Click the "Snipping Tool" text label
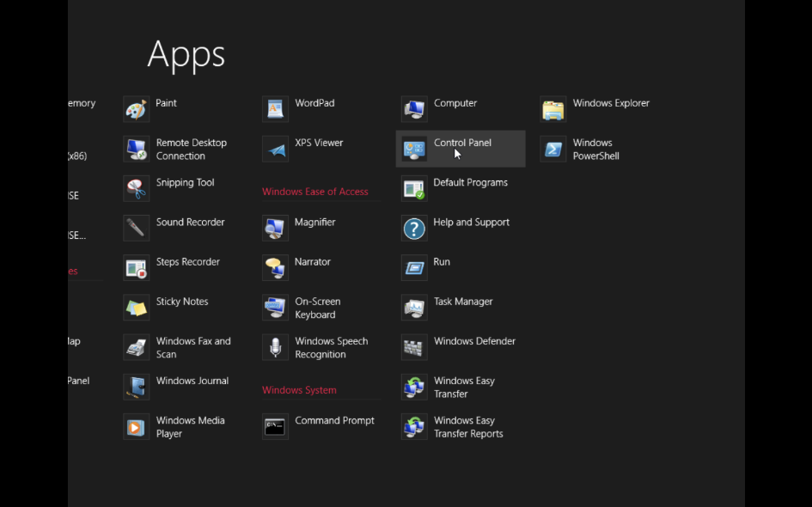Viewport: 812px width, 507px height. (186, 182)
